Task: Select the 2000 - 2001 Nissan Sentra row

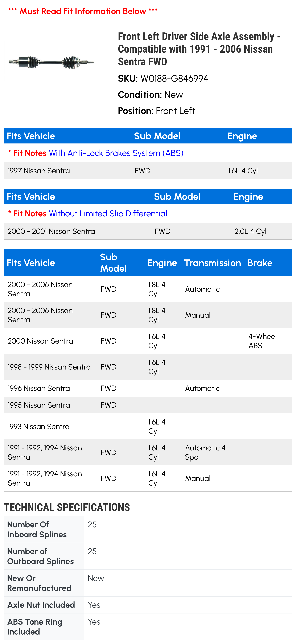Action: click(x=148, y=231)
